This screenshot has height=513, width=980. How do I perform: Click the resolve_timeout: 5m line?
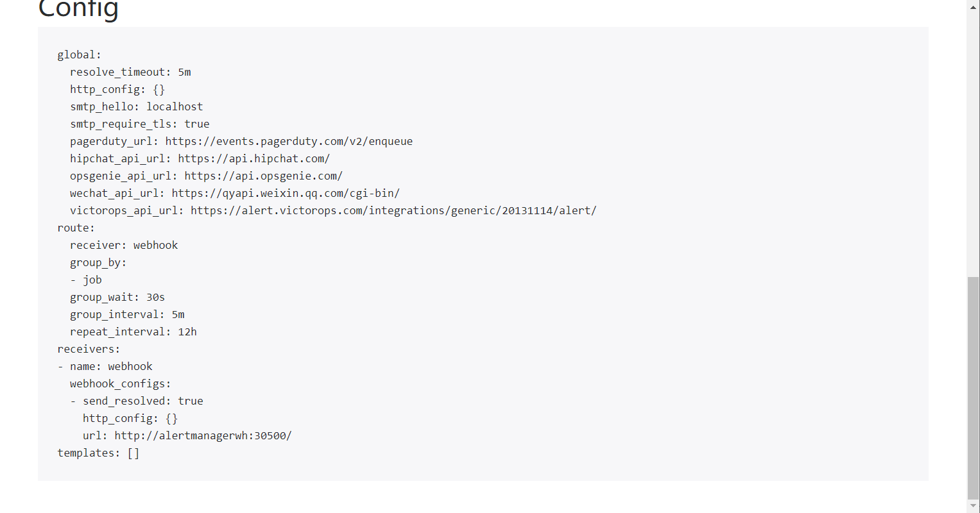130,72
